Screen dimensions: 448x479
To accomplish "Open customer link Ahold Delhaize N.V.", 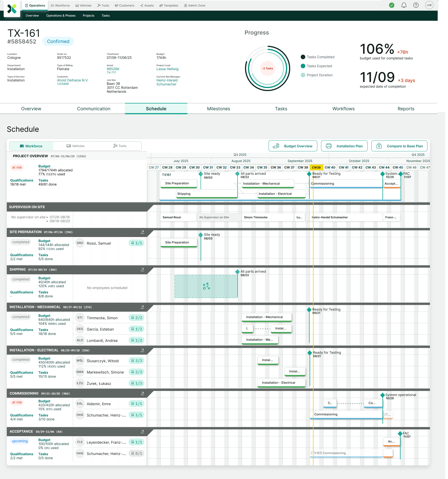I will 73,80.
